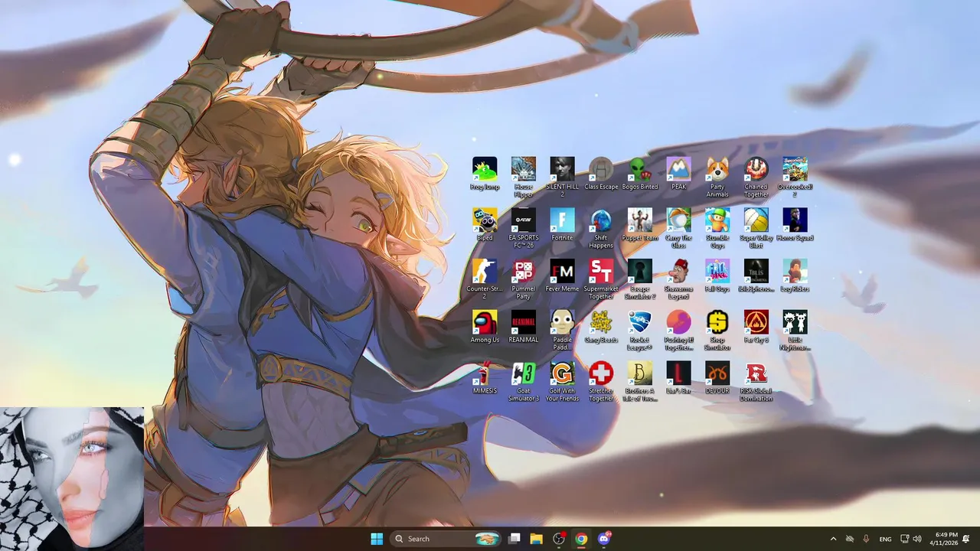This screenshot has width=980, height=551.
Task: Select the Carry The Glass icon
Action: tap(679, 229)
